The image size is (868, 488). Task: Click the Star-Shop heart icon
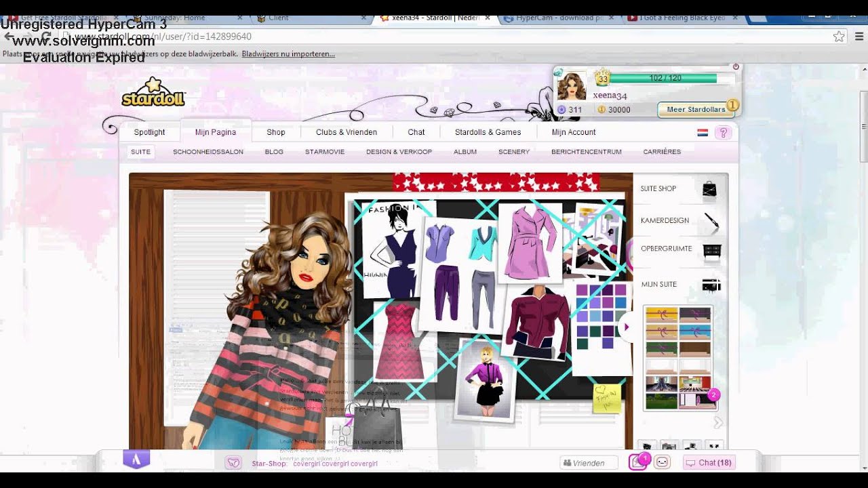coord(233,463)
